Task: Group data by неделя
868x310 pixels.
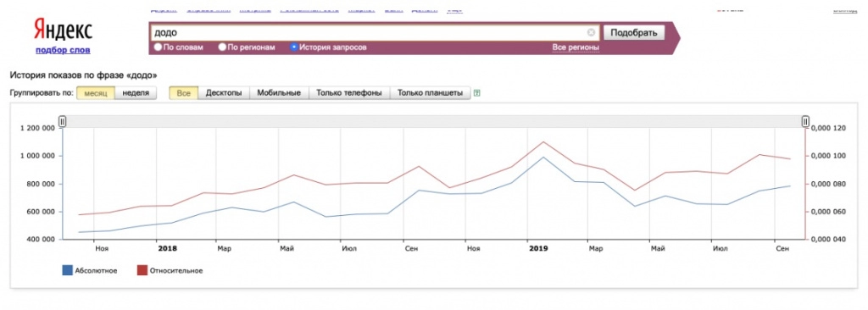Action: coord(136,93)
